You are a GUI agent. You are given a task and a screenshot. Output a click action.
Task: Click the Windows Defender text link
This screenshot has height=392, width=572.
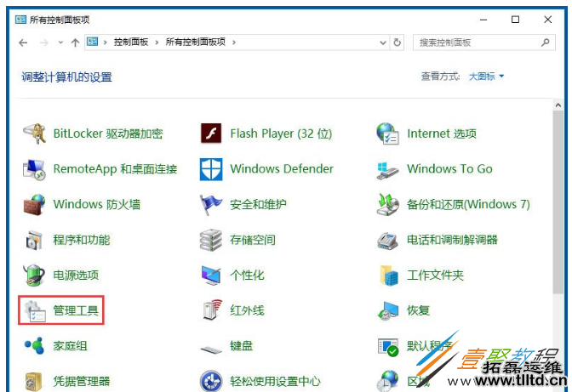tap(282, 169)
